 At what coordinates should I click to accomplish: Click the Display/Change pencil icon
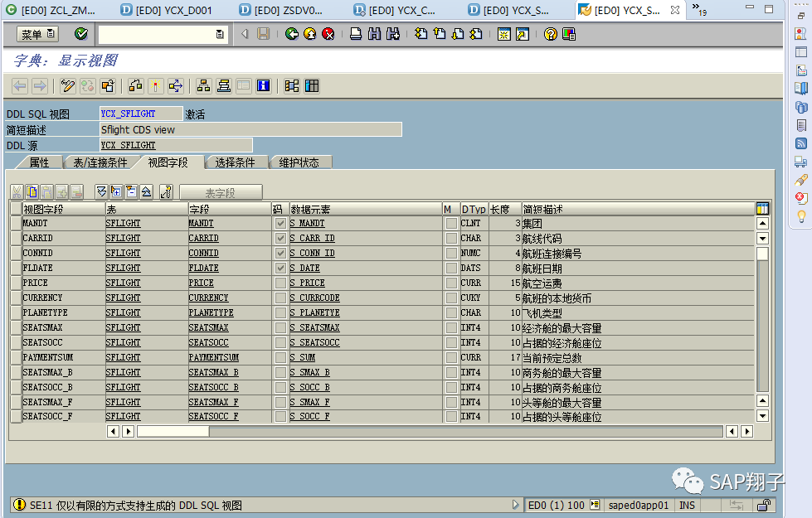pyautogui.click(x=67, y=86)
